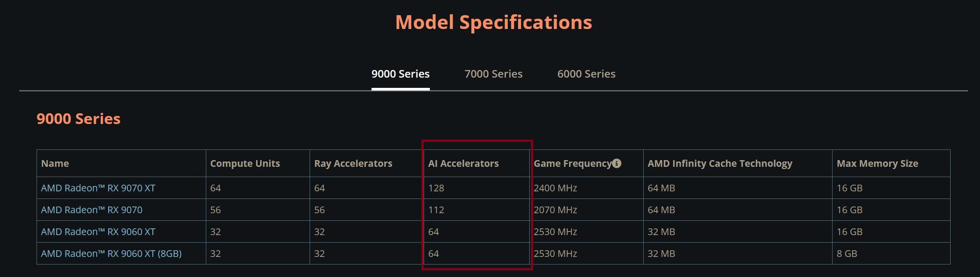Click the Ray Accelerators column header

(353, 164)
